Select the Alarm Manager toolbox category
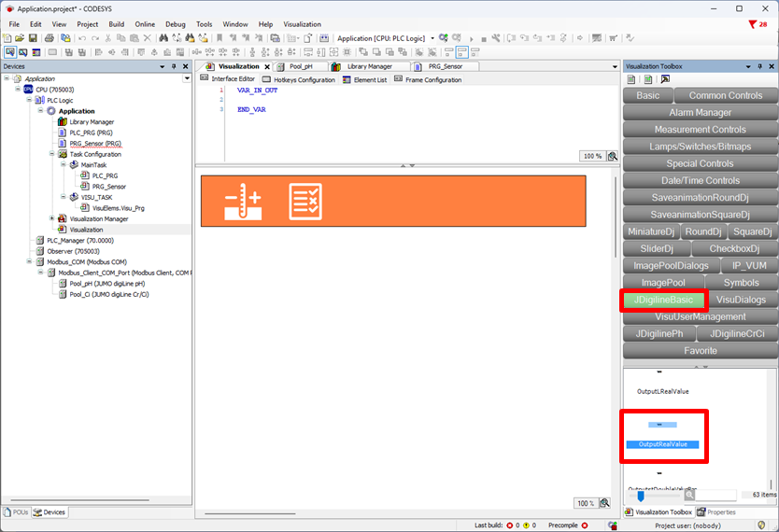The height and width of the screenshot is (532, 779). point(700,113)
